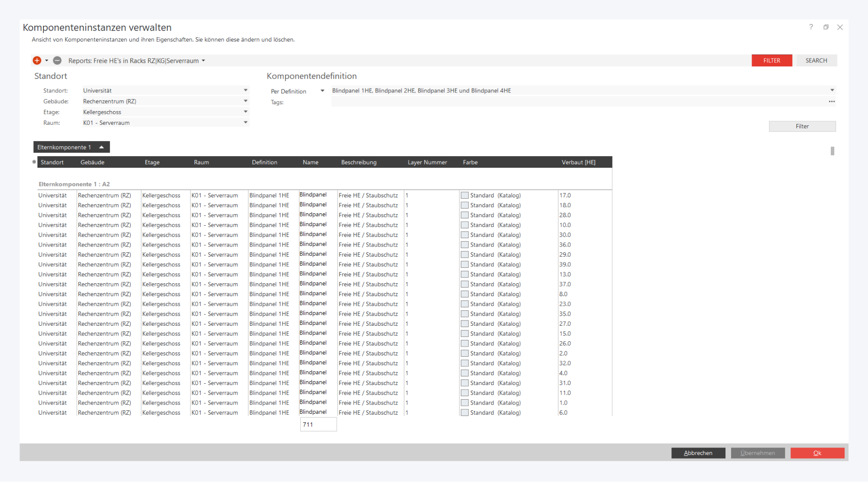Viewport: 868px width, 482px height.
Task: Click the restore window icon
Action: pyautogui.click(x=825, y=27)
